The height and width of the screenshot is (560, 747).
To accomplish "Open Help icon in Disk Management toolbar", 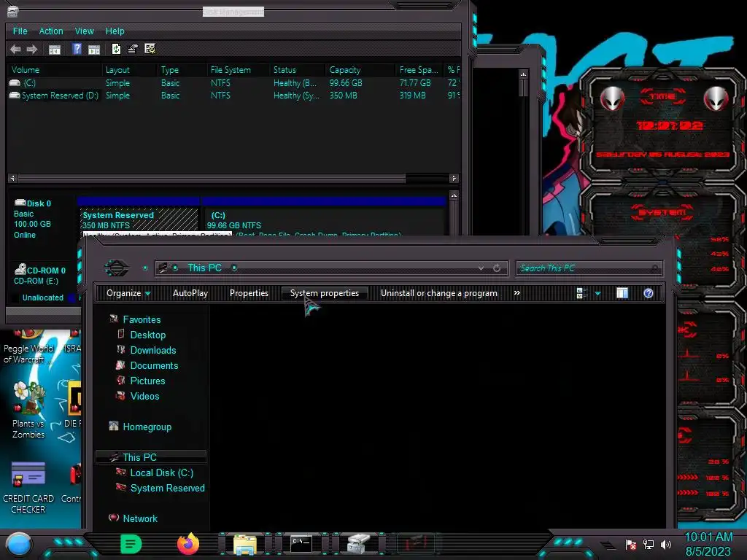I will (77, 49).
